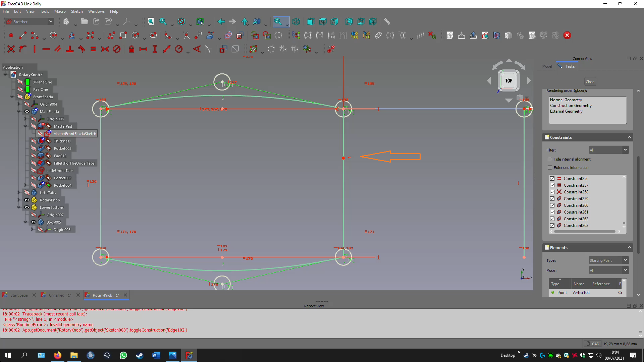Image resolution: width=644 pixels, height=362 pixels.
Task: Select the Create circle tool
Action: click(53, 35)
